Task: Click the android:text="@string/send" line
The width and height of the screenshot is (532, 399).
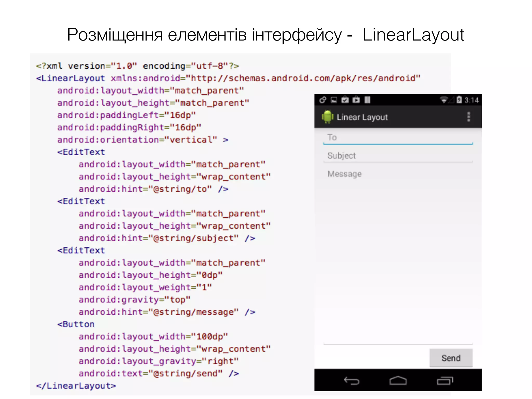Action: tap(159, 374)
